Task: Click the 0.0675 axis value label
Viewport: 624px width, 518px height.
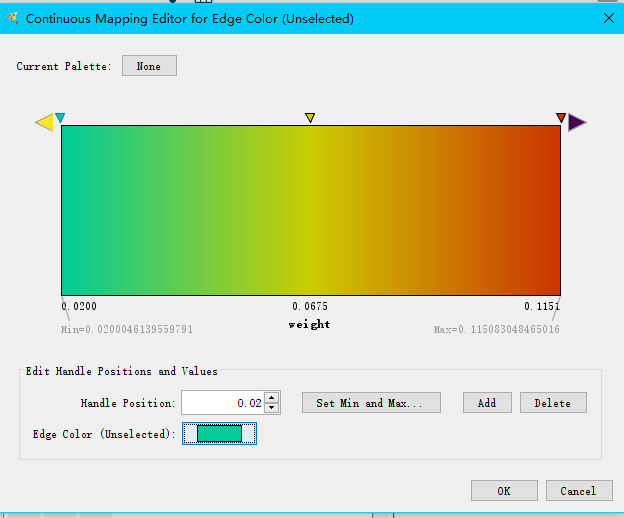Action: point(310,306)
